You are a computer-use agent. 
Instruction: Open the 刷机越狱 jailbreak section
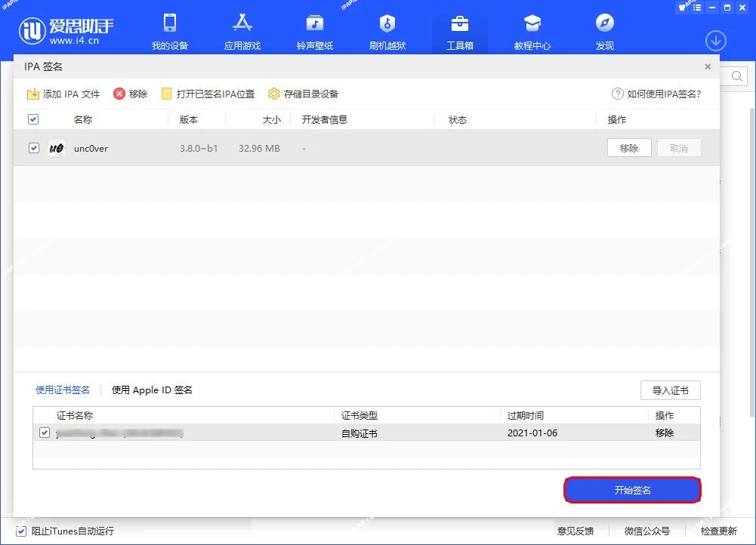[x=387, y=30]
